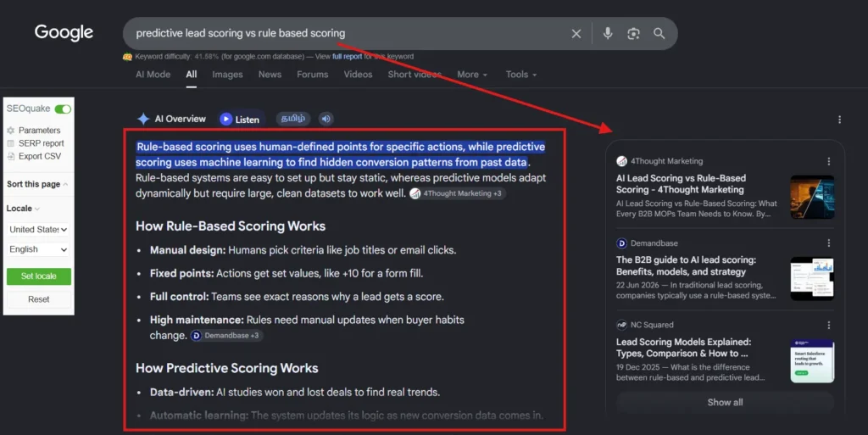Click the Full control bullet text

(297, 297)
